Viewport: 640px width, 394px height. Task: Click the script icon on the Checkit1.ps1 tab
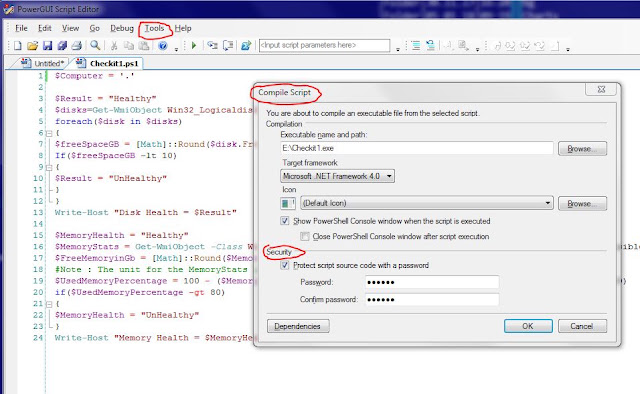tap(80, 62)
